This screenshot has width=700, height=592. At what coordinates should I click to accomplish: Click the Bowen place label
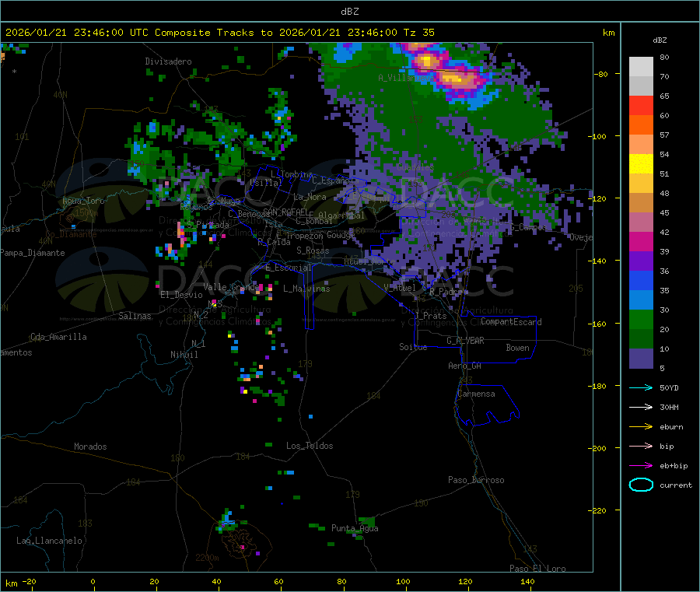(517, 348)
